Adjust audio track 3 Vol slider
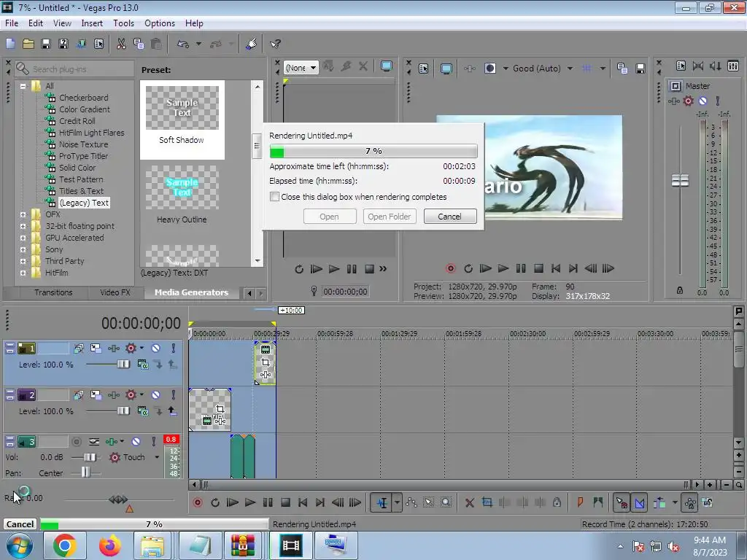Image resolution: width=747 pixels, height=560 pixels. pos(89,457)
